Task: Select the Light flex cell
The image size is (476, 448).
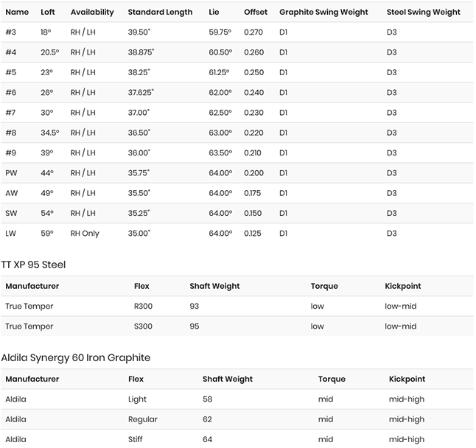Action: (x=137, y=399)
